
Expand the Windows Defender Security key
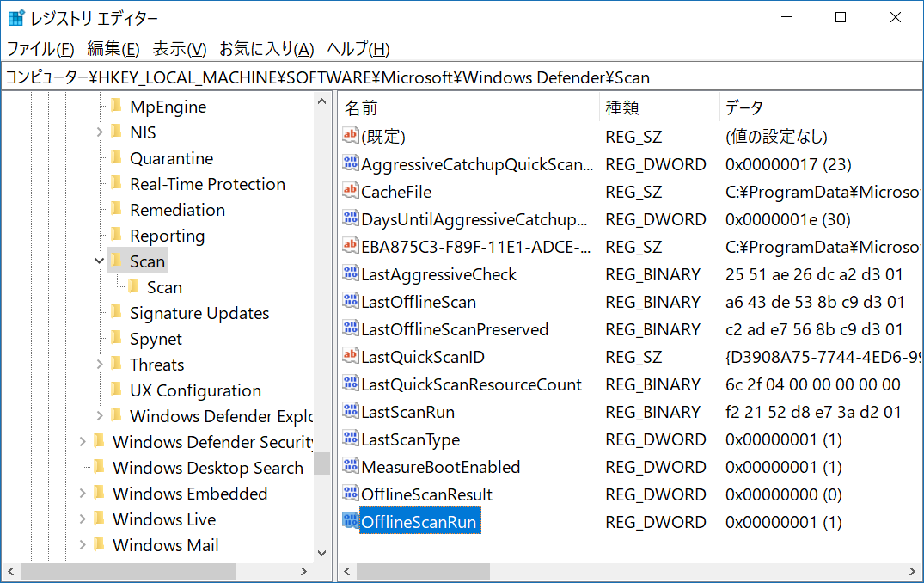click(83, 441)
